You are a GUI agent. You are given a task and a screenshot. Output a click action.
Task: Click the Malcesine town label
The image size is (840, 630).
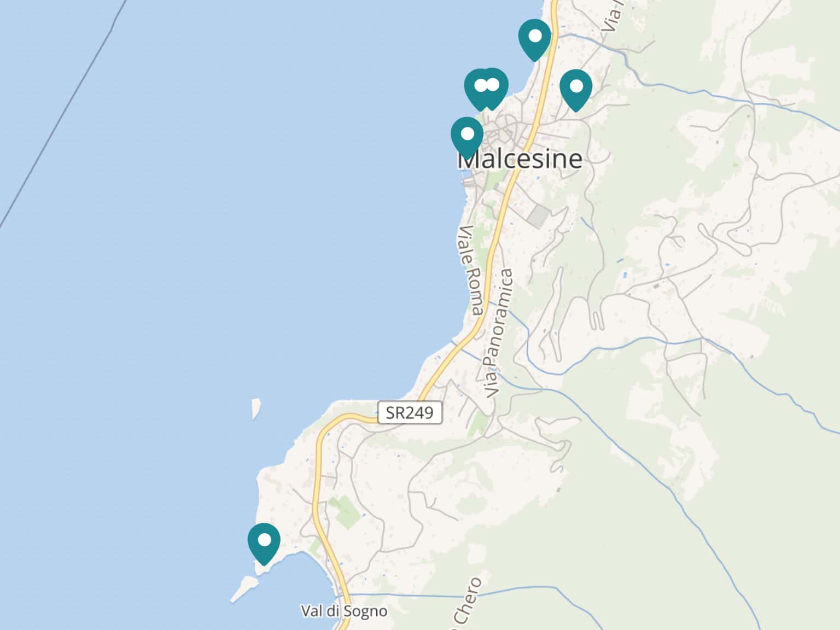tap(520, 159)
